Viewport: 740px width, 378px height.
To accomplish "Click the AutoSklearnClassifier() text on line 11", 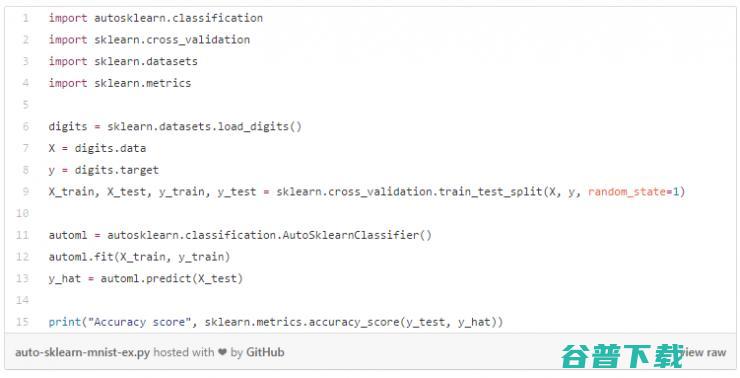I will click(357, 235).
